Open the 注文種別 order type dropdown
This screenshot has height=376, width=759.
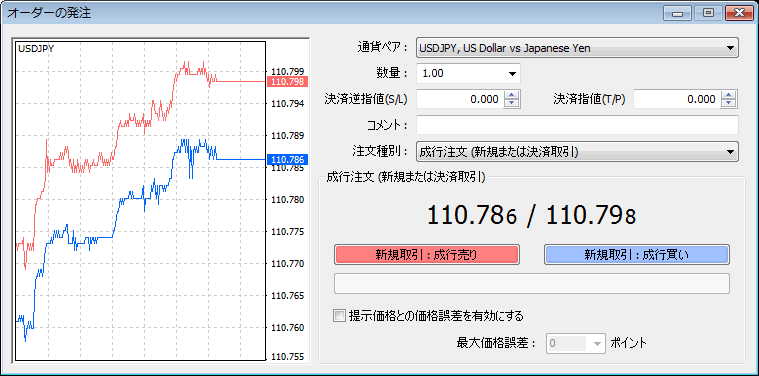click(577, 151)
